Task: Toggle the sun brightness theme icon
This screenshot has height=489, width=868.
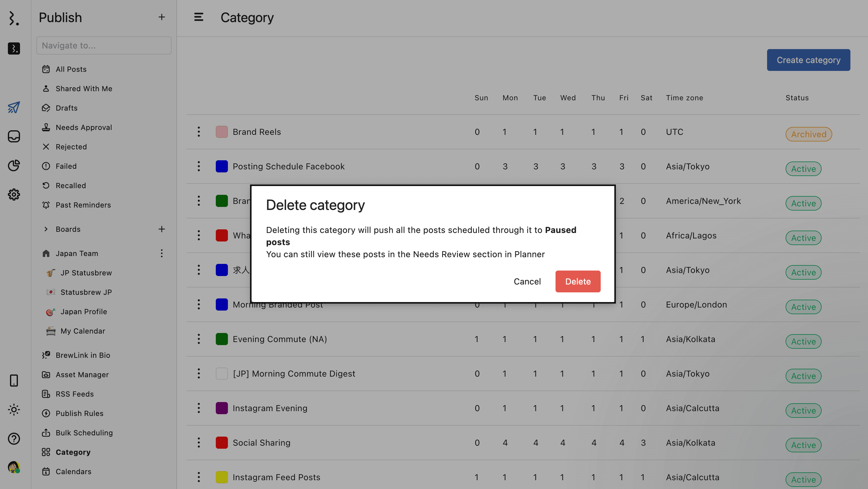Action: point(14,410)
